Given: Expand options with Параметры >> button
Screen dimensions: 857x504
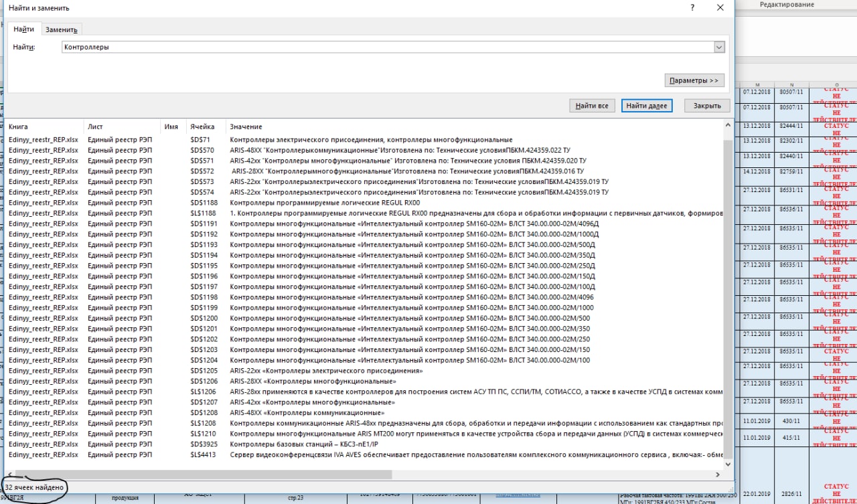Looking at the screenshot, I should click(x=694, y=80).
